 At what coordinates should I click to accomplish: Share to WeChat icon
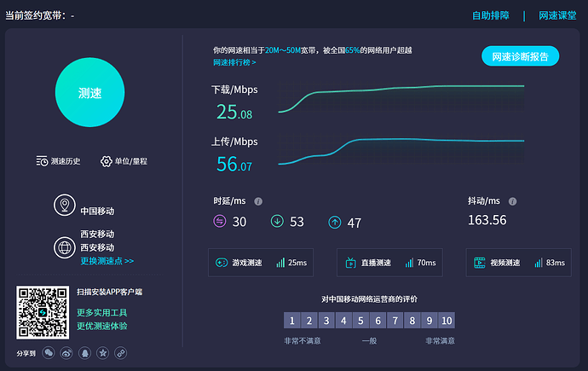(x=49, y=353)
